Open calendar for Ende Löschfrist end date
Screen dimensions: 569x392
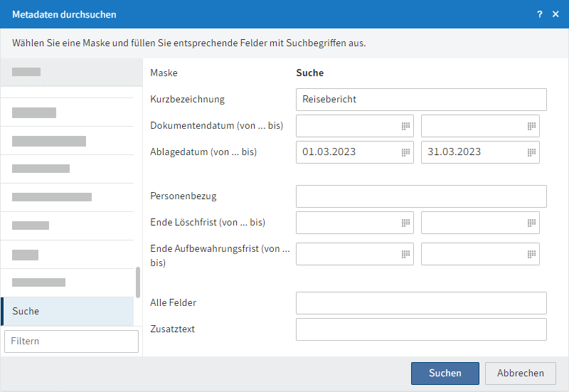click(x=531, y=223)
